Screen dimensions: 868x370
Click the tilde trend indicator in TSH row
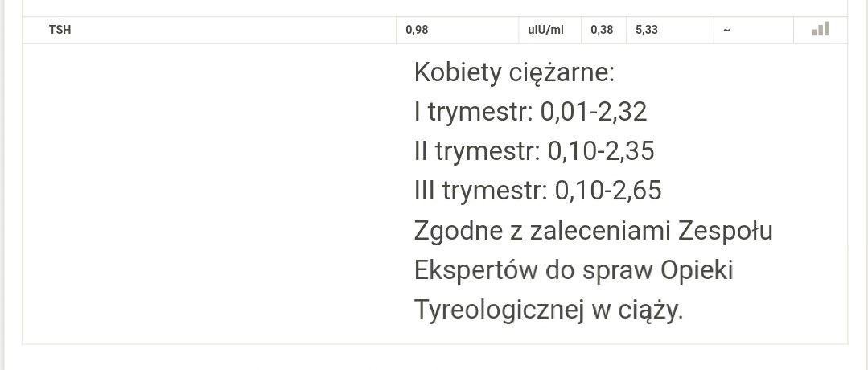726,31
